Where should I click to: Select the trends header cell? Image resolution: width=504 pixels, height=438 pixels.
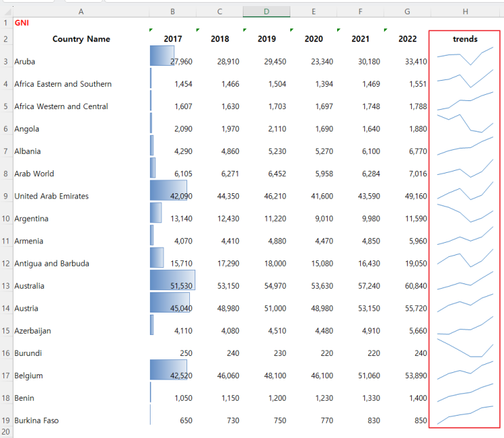pyautogui.click(x=465, y=39)
